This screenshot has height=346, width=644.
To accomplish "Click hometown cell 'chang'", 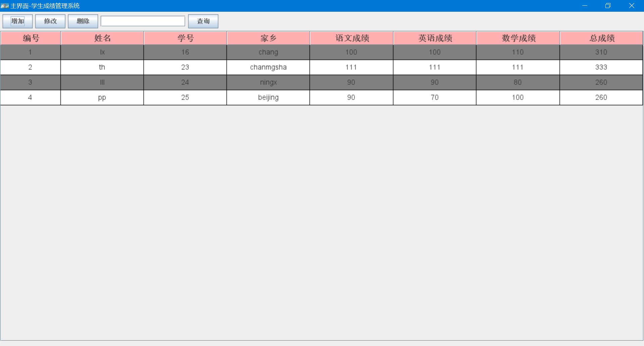I will pos(268,52).
